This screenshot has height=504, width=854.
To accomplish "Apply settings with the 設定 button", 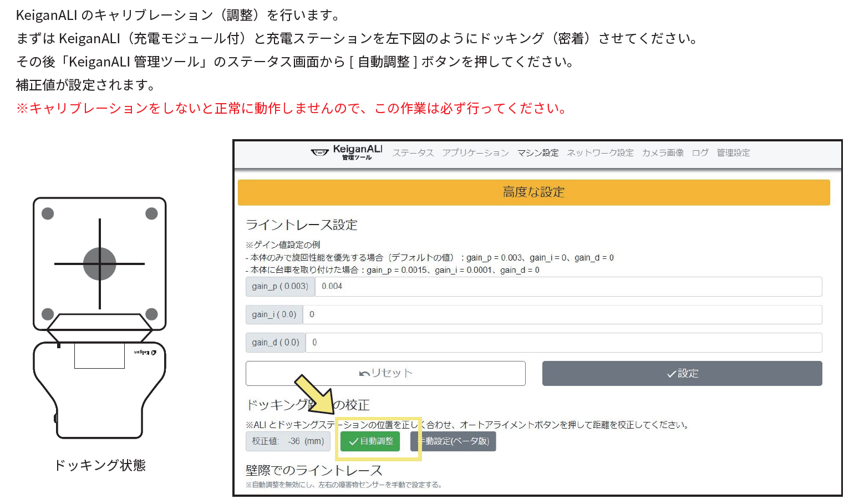I will point(682,374).
